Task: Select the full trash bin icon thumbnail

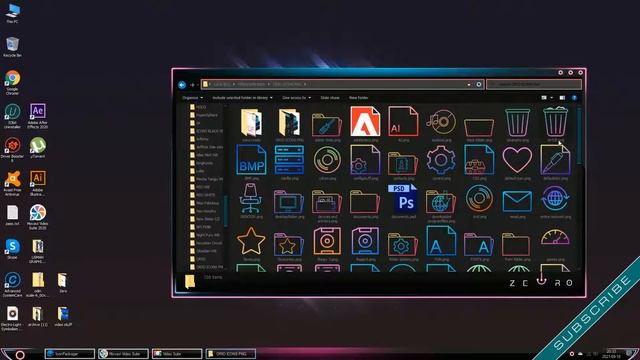Action: pyautogui.click(x=555, y=121)
